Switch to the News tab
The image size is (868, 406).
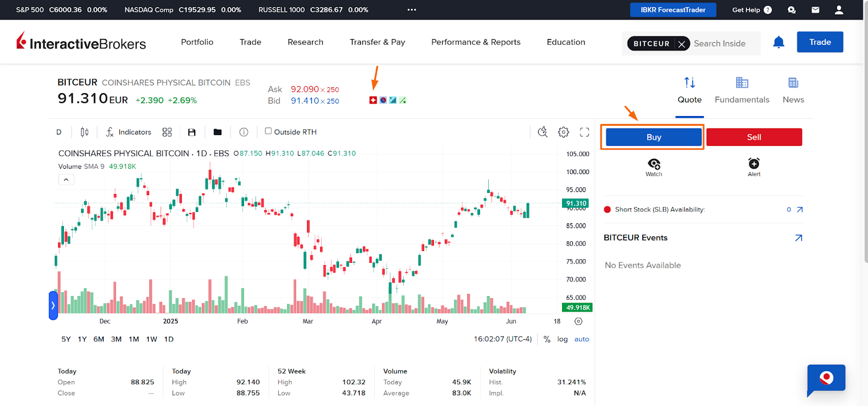point(793,91)
